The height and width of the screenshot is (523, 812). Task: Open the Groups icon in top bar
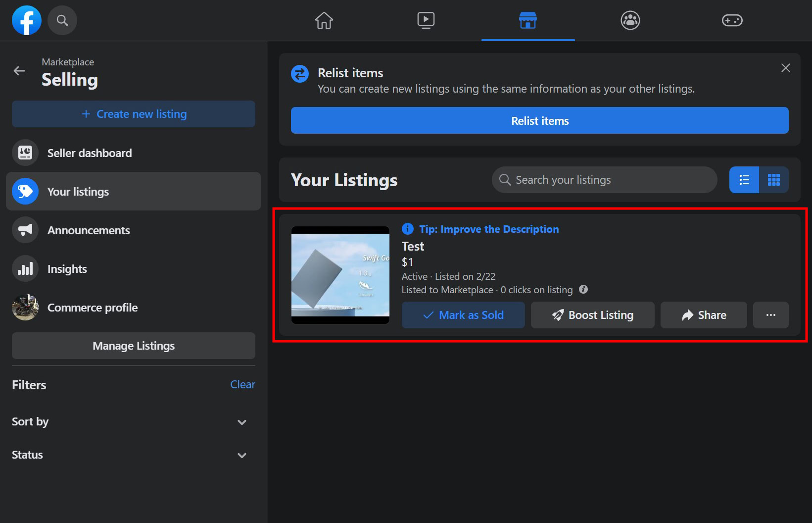(630, 20)
